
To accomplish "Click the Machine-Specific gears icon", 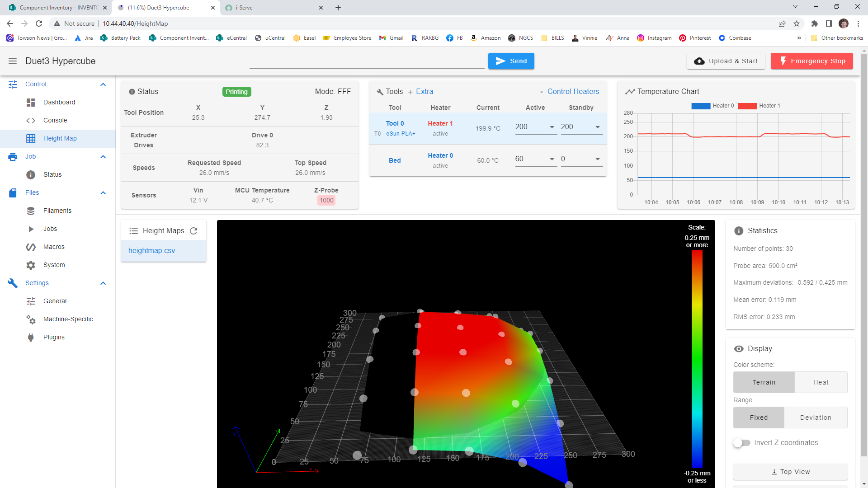I will pos(31,319).
